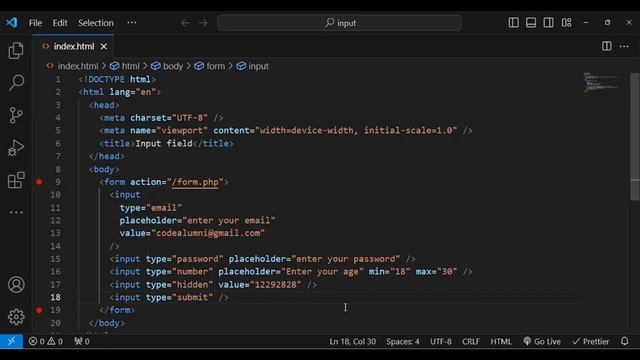Screen dimensions: 640x360
Task: Click the "UTF-8" charset value on line 4
Action: pos(190,118)
